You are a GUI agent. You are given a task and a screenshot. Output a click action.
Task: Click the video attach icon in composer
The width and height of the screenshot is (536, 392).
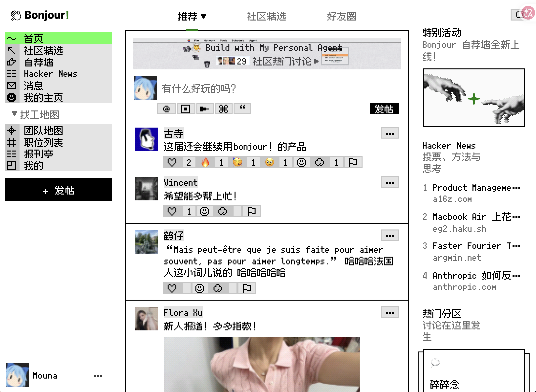pyautogui.click(x=205, y=109)
